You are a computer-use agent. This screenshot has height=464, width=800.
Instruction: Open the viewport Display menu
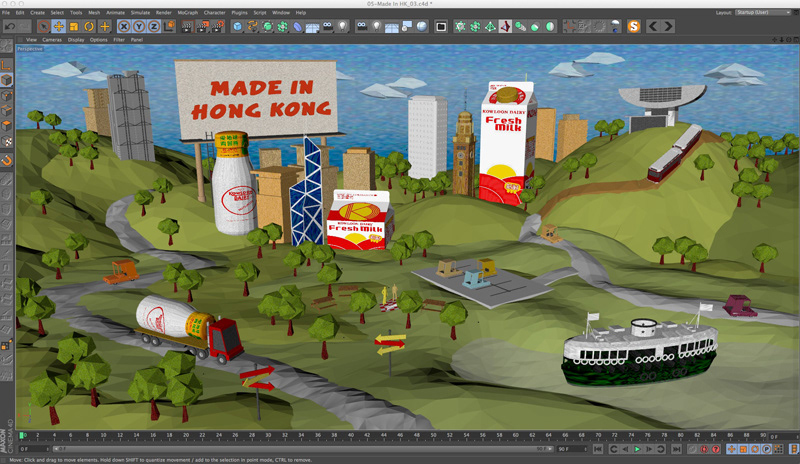76,39
